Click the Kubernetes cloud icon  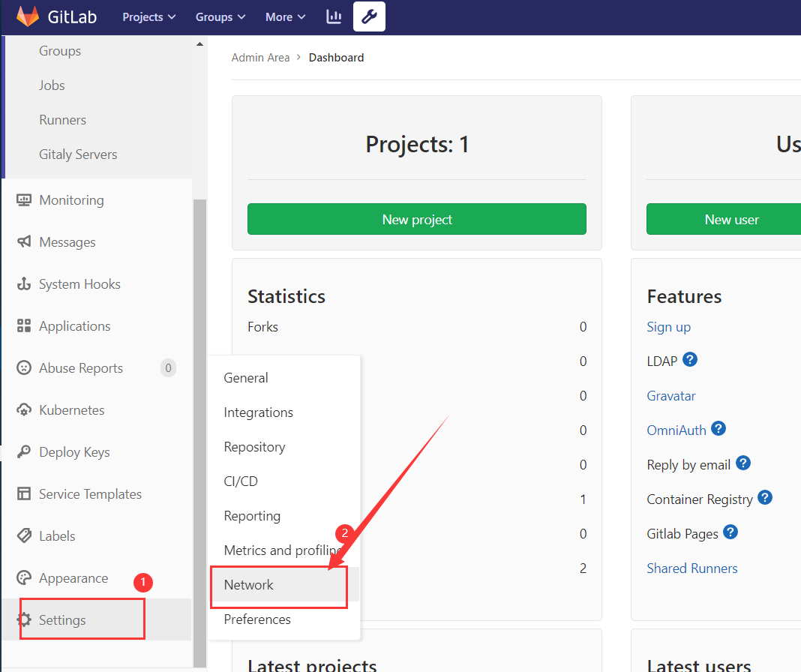pyautogui.click(x=24, y=409)
